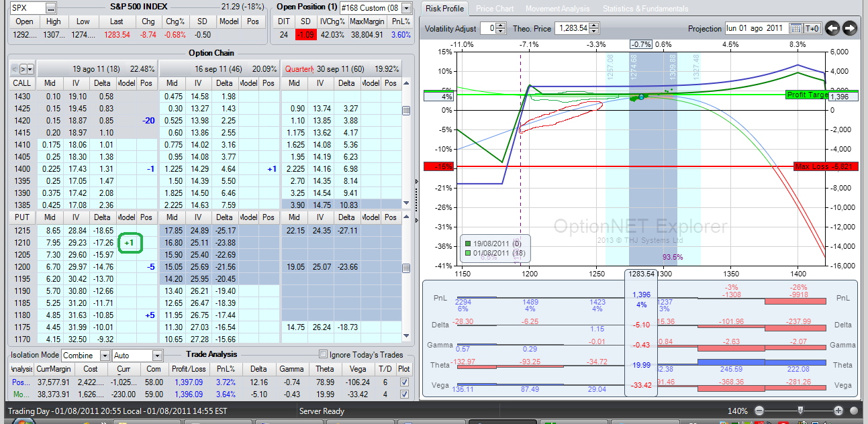This screenshot has width=868, height=424.
Task: Go to previous projection date with left arrow
Action: point(832,28)
